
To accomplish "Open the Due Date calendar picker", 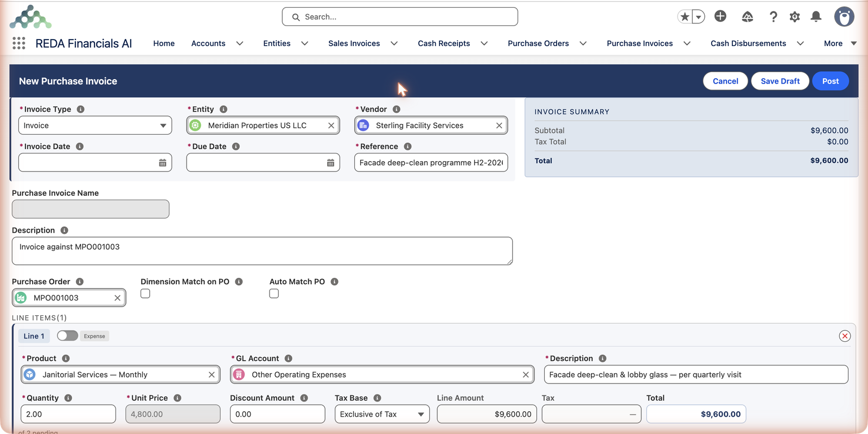I will 330,163.
